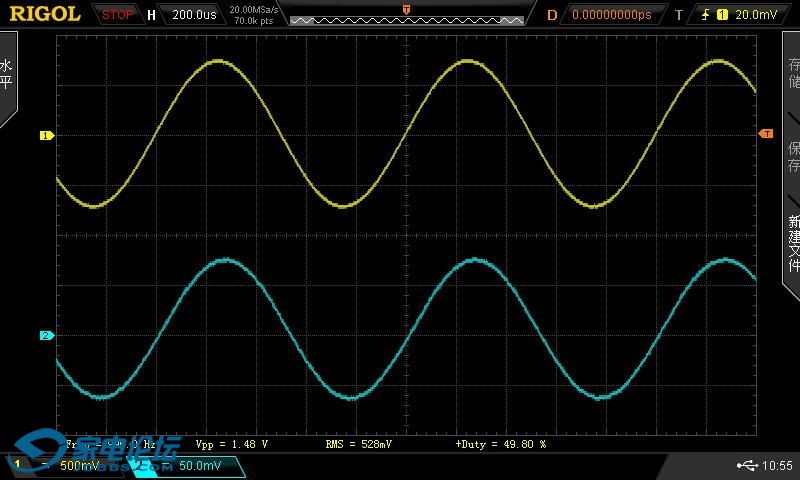Click the 70.0k pts memory depth readout
800x480 pixels.
pyautogui.click(x=254, y=21)
